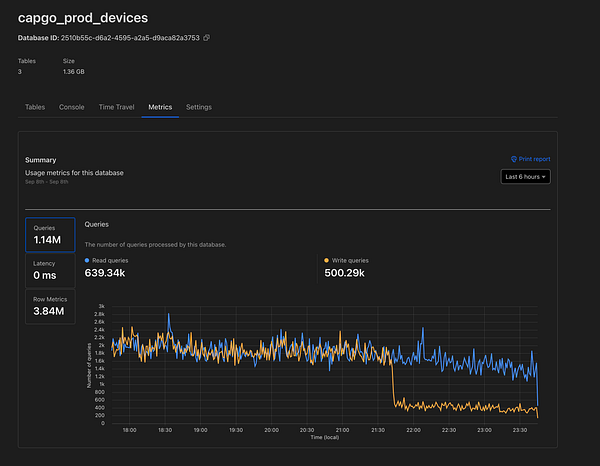600x466 pixels.
Task: Select the Latency 0 ms metric card
Action: coord(50,270)
